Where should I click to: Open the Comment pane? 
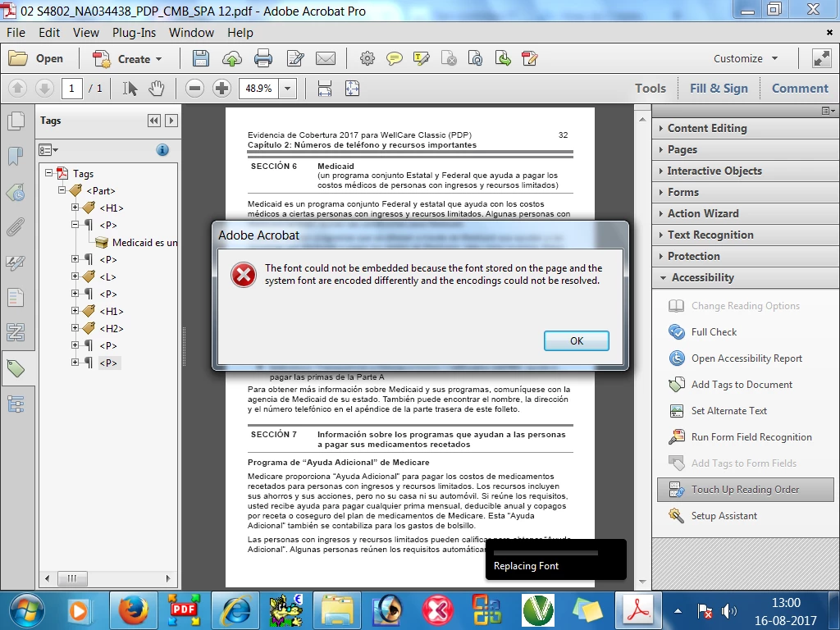tap(800, 89)
